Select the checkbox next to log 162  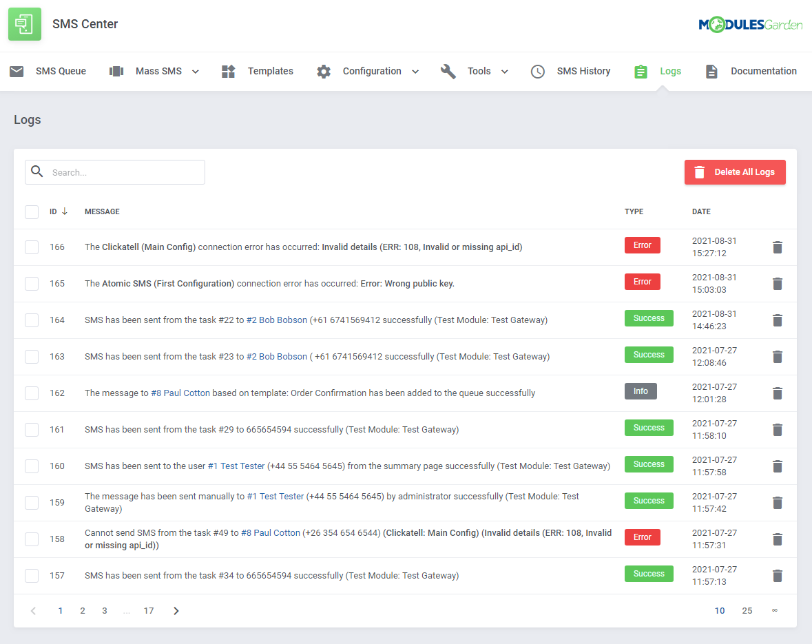(x=32, y=393)
